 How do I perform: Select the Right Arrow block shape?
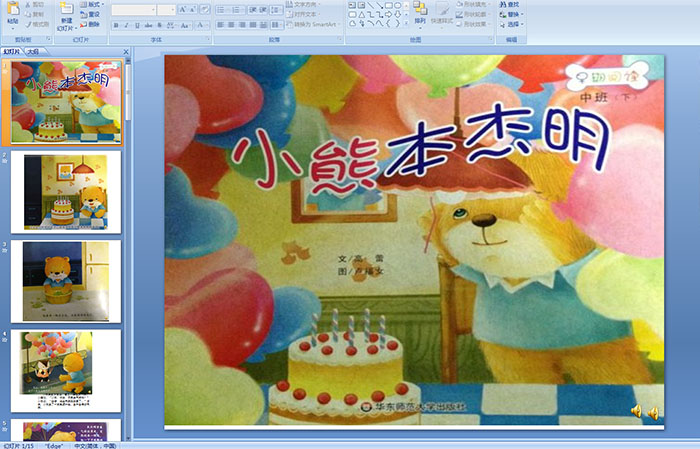pyautogui.click(x=388, y=14)
